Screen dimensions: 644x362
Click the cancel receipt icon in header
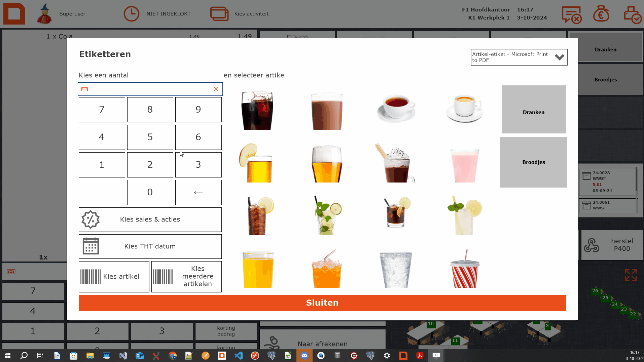571,15
